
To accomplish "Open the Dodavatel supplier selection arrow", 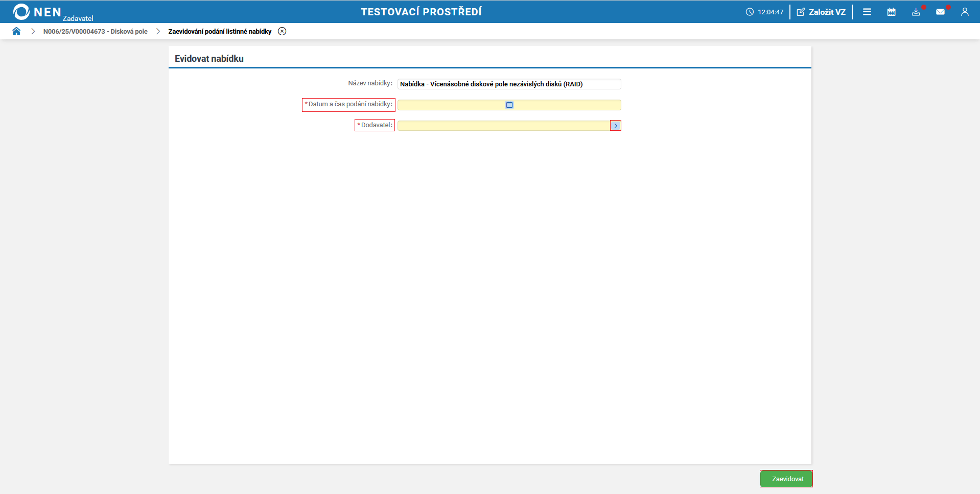I will [616, 126].
